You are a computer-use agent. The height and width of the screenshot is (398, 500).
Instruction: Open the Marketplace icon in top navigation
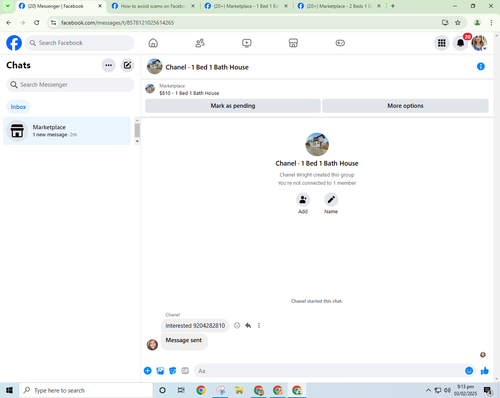pyautogui.click(x=293, y=43)
